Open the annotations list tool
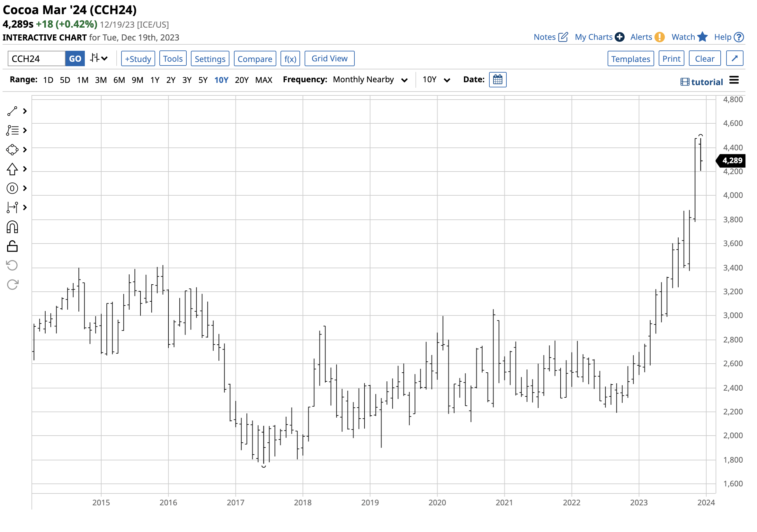The image size is (757, 532). 12,130
